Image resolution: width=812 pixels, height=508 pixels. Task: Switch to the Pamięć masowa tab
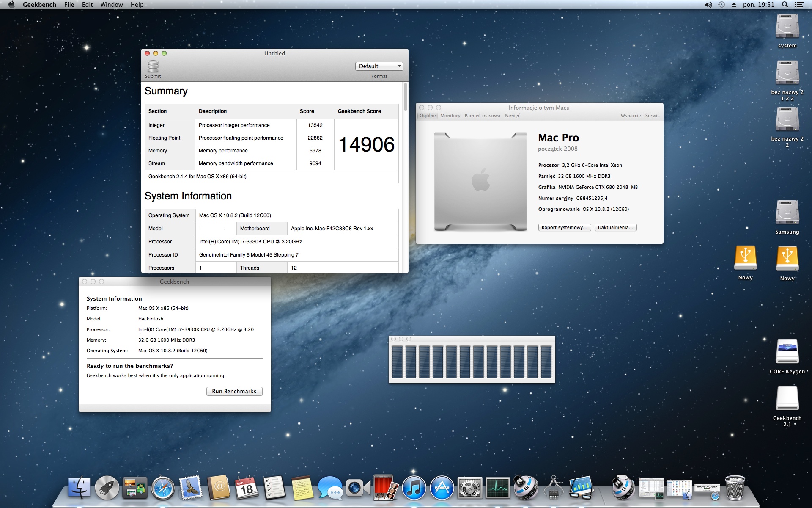click(482, 116)
